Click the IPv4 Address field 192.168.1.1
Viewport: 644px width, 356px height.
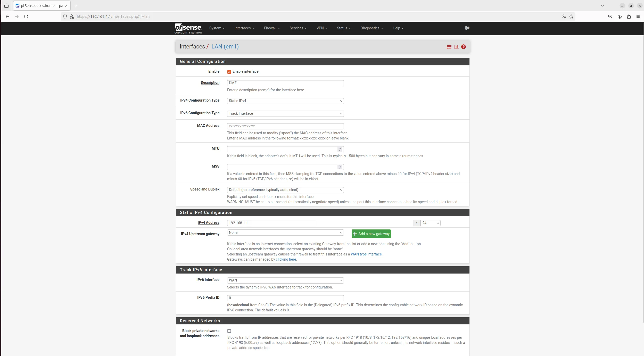(271, 223)
